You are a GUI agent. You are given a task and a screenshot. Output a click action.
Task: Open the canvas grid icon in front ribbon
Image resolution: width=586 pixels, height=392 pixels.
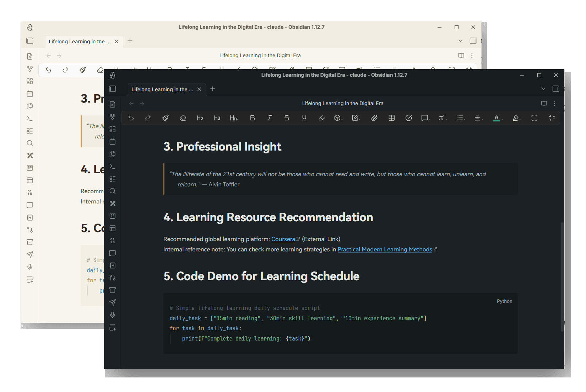(x=113, y=129)
